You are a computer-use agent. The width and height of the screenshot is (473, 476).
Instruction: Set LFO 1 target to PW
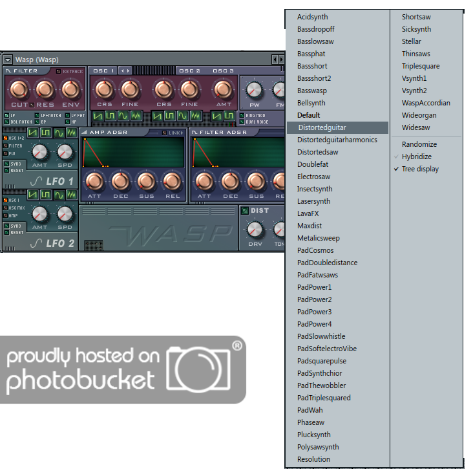5,154
